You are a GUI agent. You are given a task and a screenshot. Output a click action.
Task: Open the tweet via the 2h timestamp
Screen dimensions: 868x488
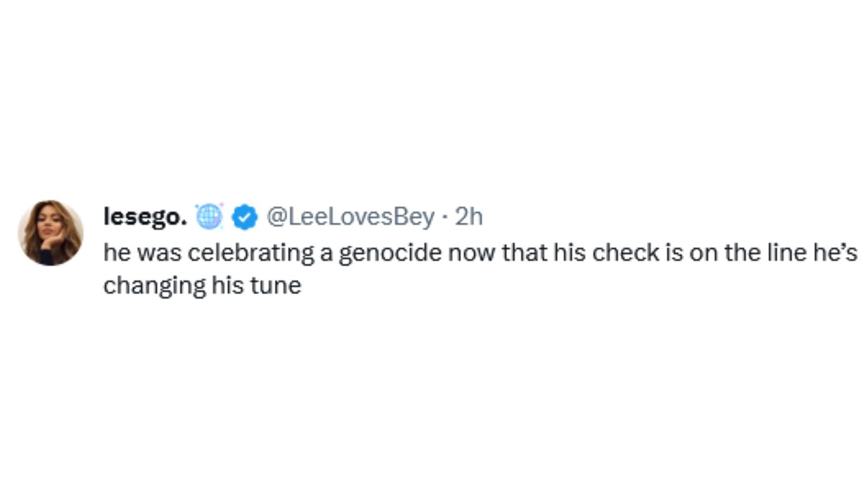pyautogui.click(x=469, y=217)
